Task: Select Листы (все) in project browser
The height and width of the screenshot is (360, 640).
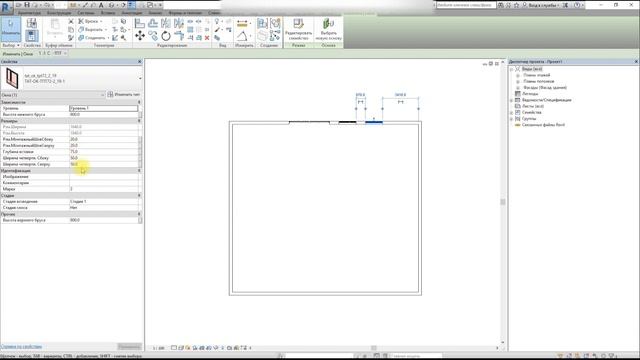Action: click(x=533, y=106)
